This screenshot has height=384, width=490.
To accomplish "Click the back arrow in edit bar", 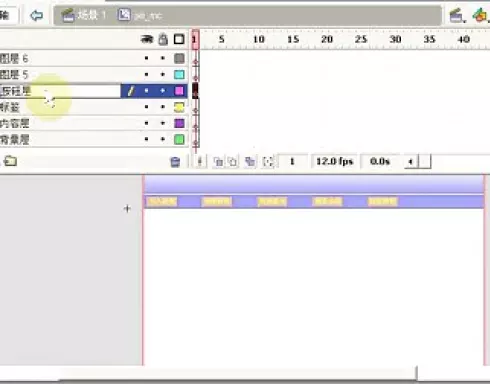I will pos(36,16).
